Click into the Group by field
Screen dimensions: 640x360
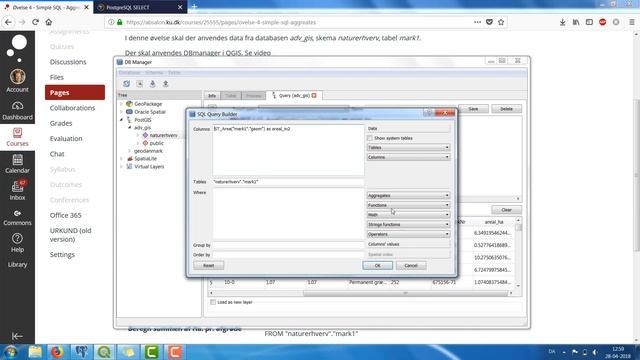point(288,245)
